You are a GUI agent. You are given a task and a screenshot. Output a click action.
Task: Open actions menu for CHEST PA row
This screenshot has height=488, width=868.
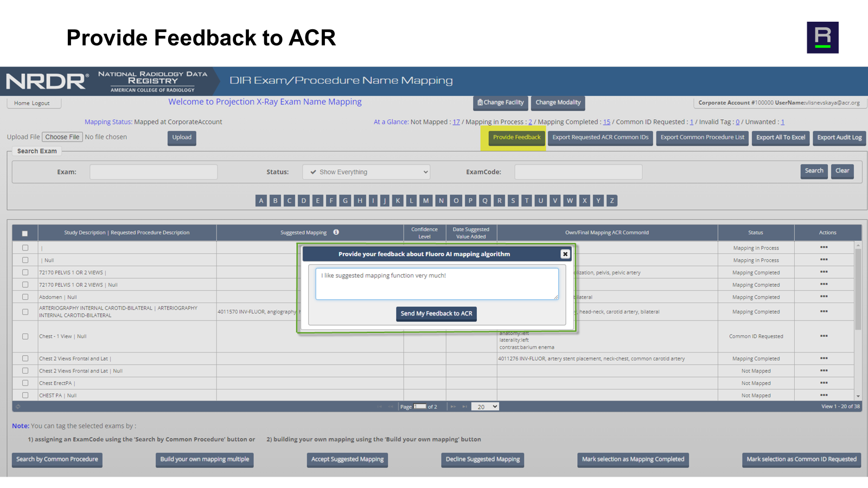tap(824, 395)
